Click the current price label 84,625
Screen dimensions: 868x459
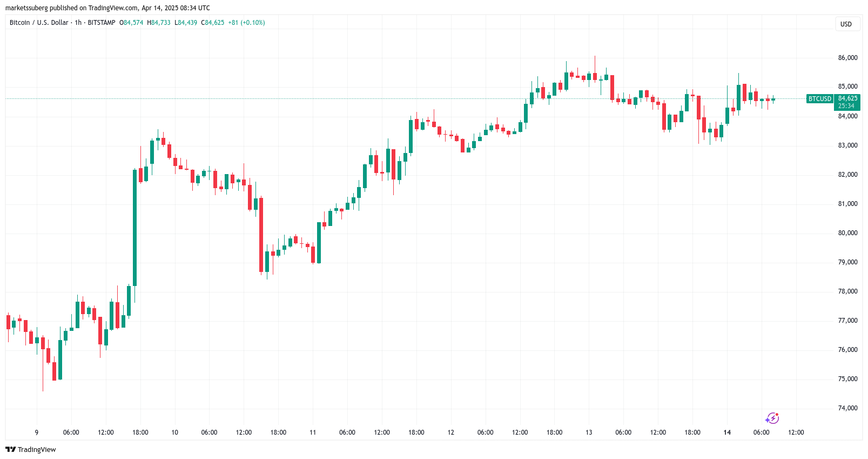[x=847, y=98]
